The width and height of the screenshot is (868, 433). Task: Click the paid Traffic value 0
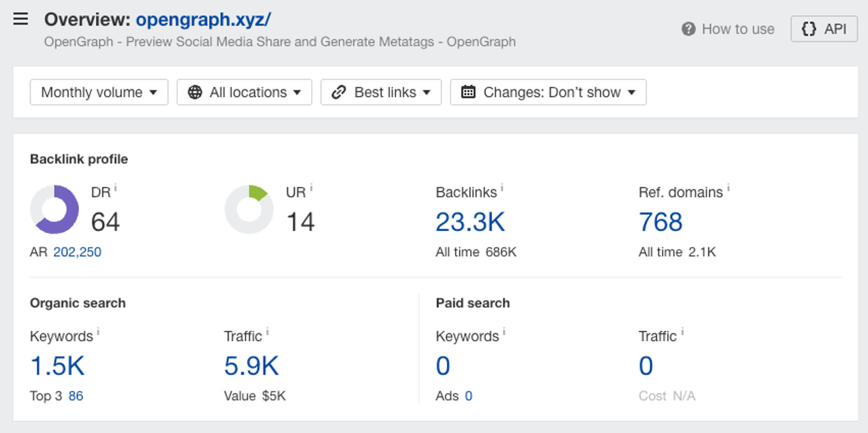coord(646,366)
